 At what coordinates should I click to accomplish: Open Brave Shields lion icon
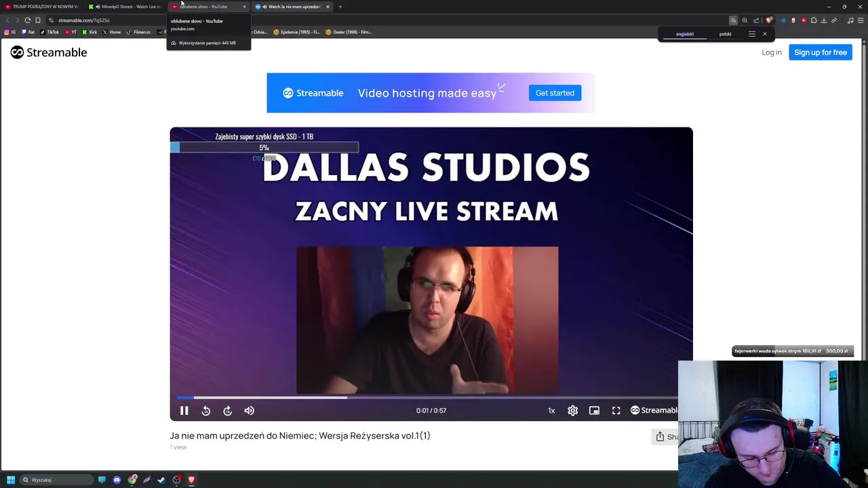point(768,20)
